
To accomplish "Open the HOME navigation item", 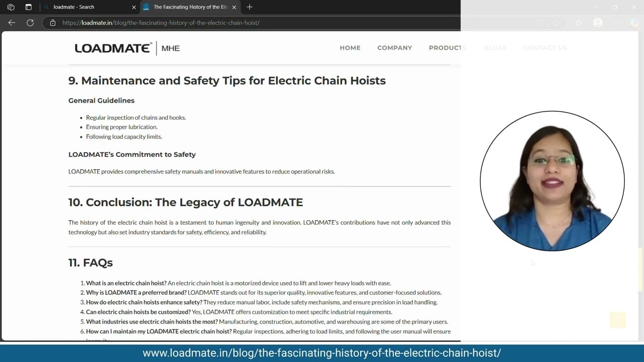I will pyautogui.click(x=350, y=48).
